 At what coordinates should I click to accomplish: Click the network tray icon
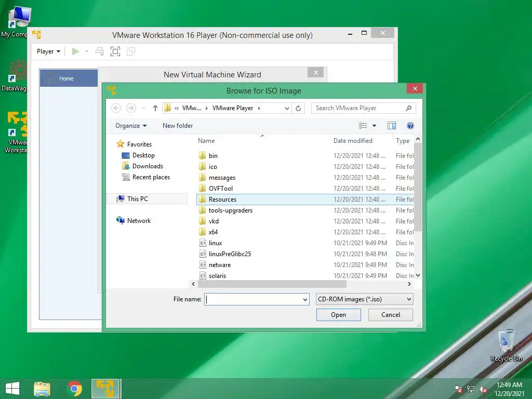471,389
